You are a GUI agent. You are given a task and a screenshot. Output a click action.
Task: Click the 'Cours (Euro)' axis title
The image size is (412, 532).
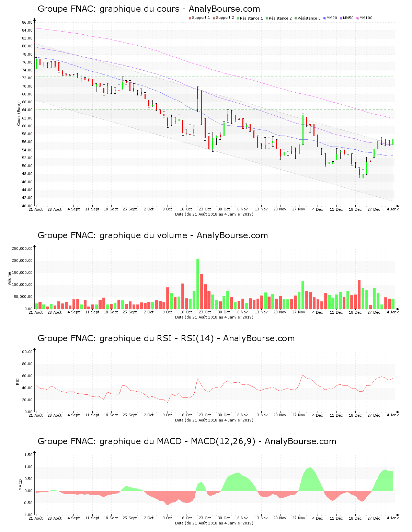(19, 114)
